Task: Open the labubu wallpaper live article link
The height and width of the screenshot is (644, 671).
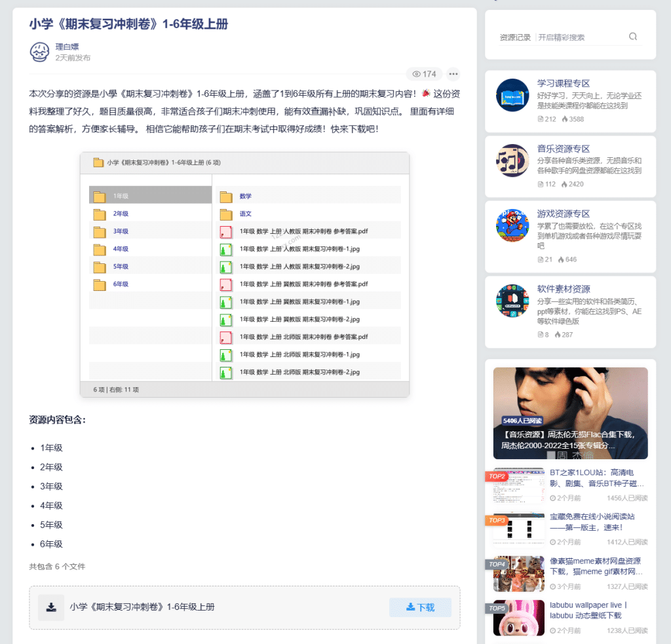Action: coord(588,611)
